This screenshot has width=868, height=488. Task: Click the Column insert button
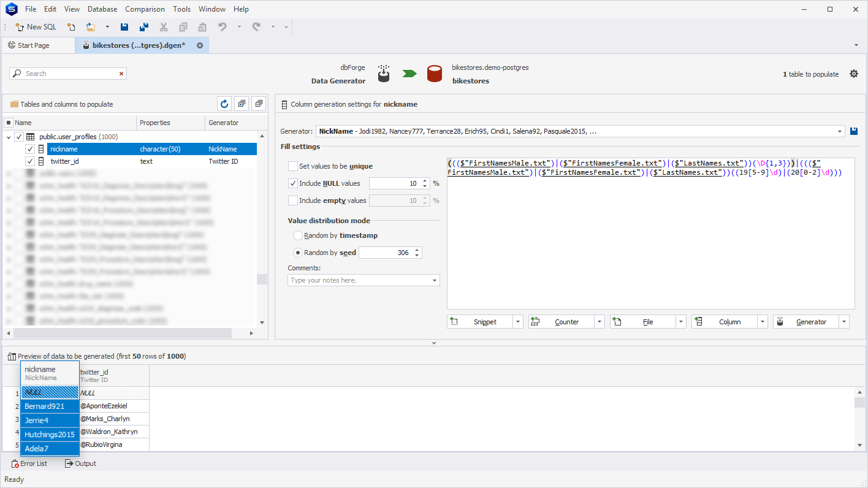coord(725,322)
